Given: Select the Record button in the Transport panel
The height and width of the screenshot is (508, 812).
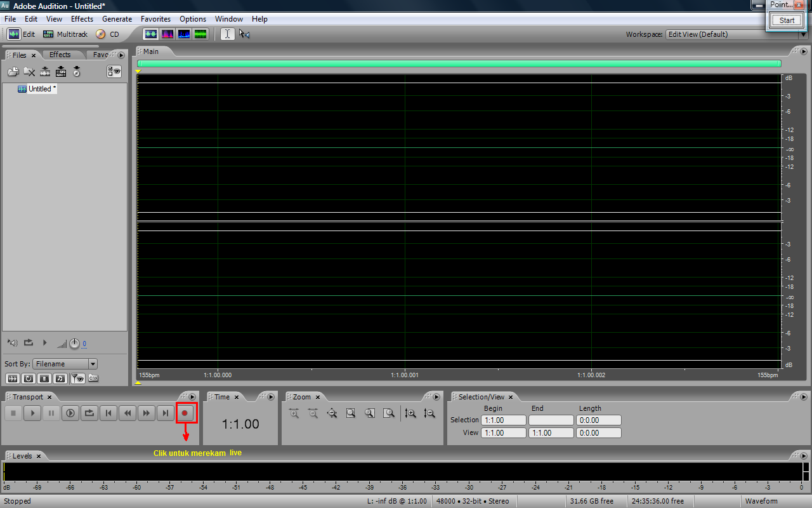Looking at the screenshot, I should pyautogui.click(x=185, y=413).
